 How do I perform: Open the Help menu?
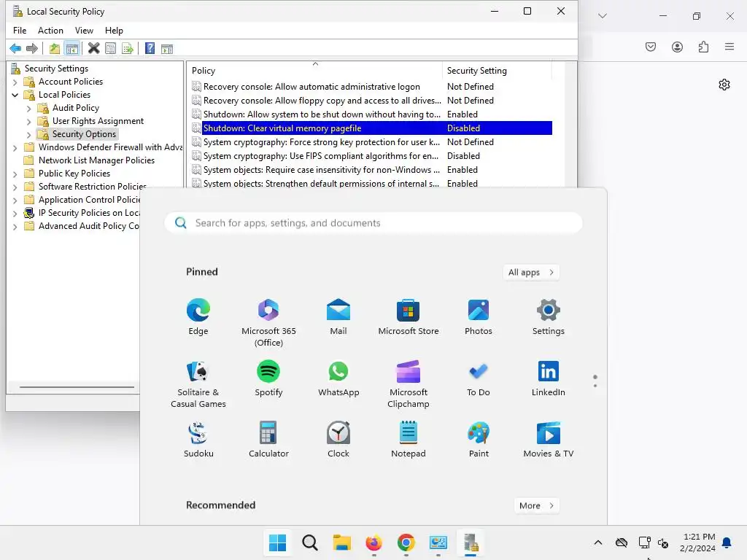pos(114,31)
